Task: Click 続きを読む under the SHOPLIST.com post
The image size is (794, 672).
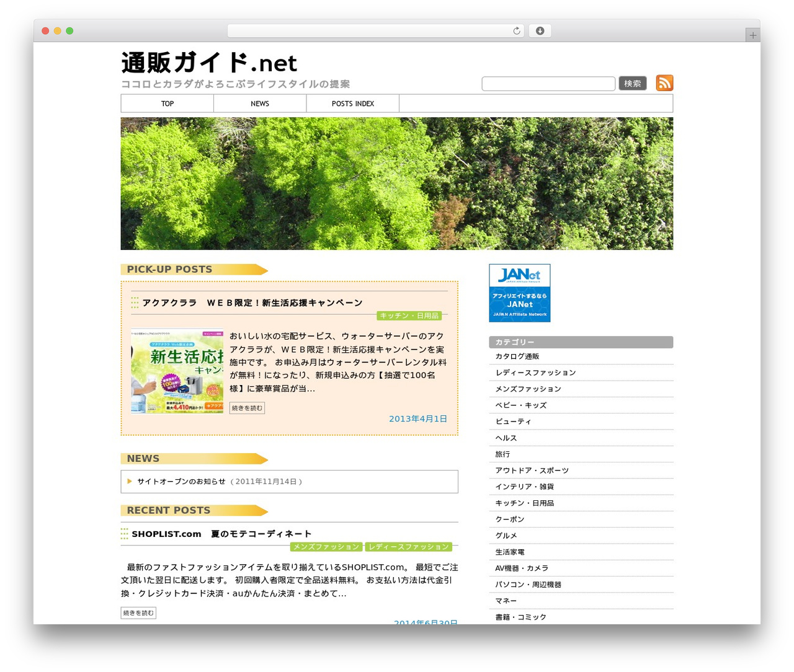Action: pyautogui.click(x=138, y=613)
